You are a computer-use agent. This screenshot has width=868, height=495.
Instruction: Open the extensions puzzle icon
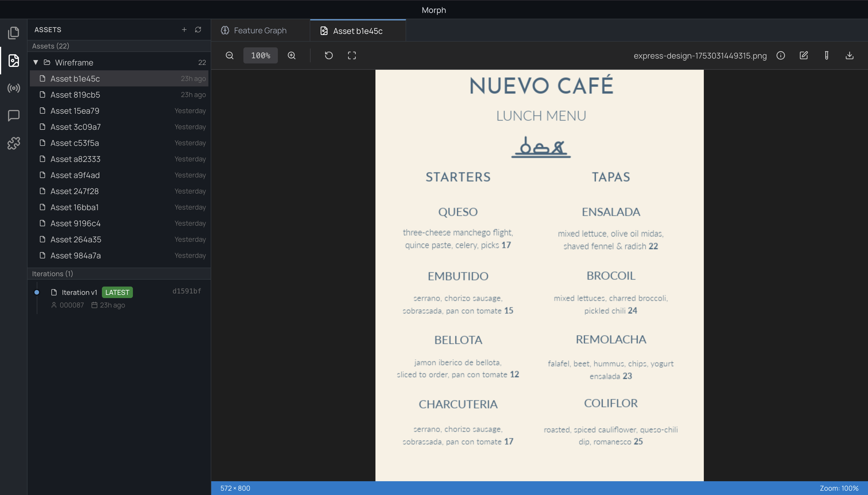13,143
